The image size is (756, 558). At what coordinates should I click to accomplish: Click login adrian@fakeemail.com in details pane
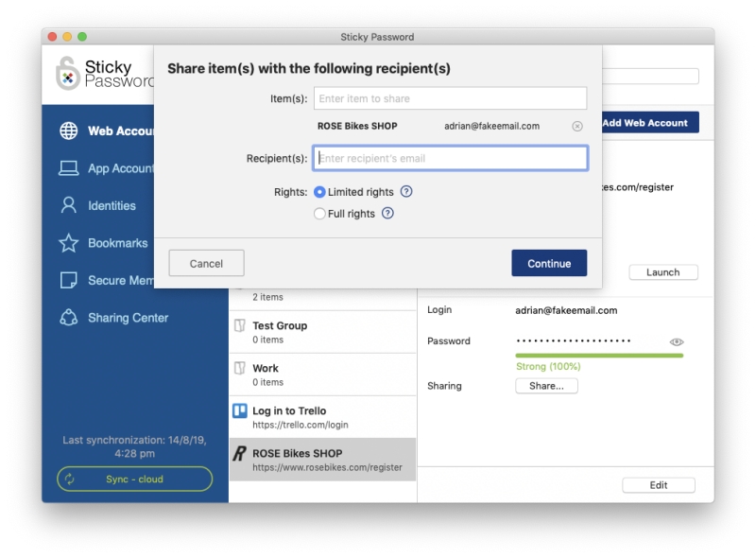click(x=566, y=310)
